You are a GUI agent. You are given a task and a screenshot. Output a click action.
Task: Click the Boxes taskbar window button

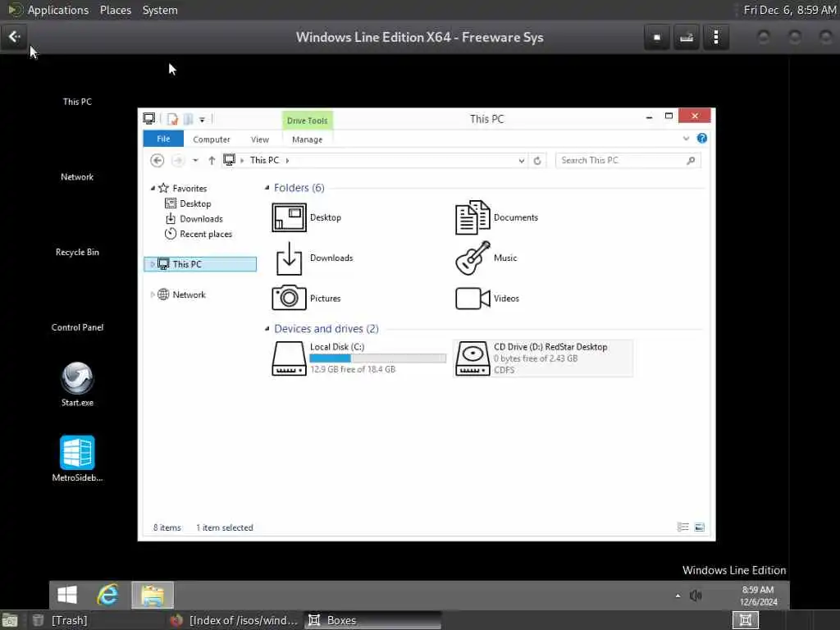pyautogui.click(x=373, y=620)
